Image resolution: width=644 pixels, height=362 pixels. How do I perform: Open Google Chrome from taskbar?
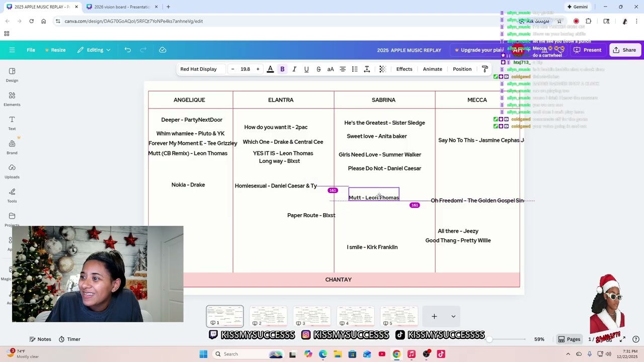[396, 354]
